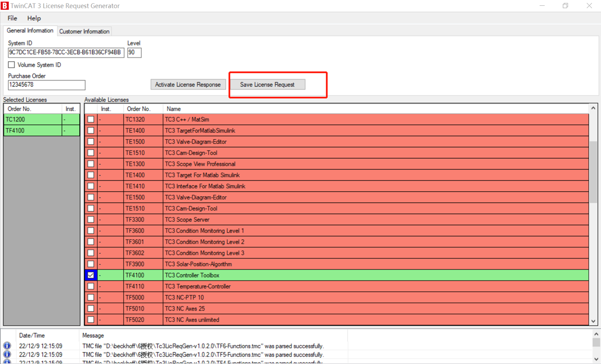Screen dimensions: 601x364
Task: Check the TE1300 Scope View Professional license
Action: [91, 164]
